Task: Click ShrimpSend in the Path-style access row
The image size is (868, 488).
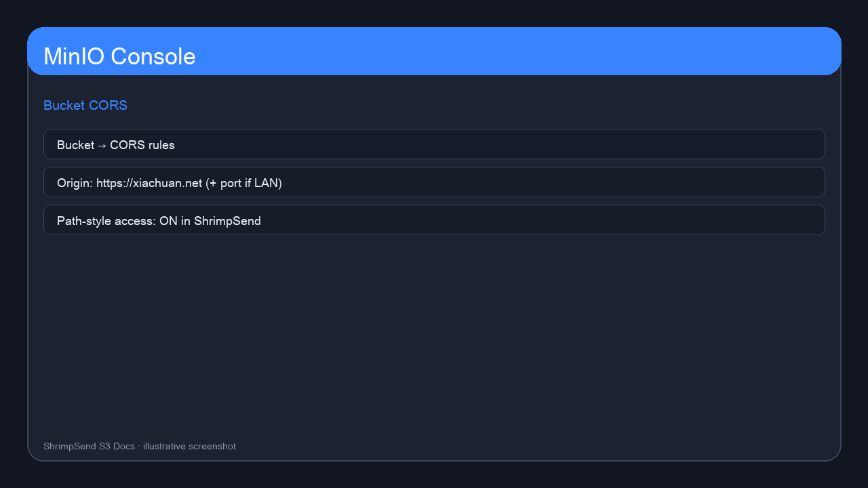Action: click(x=227, y=221)
